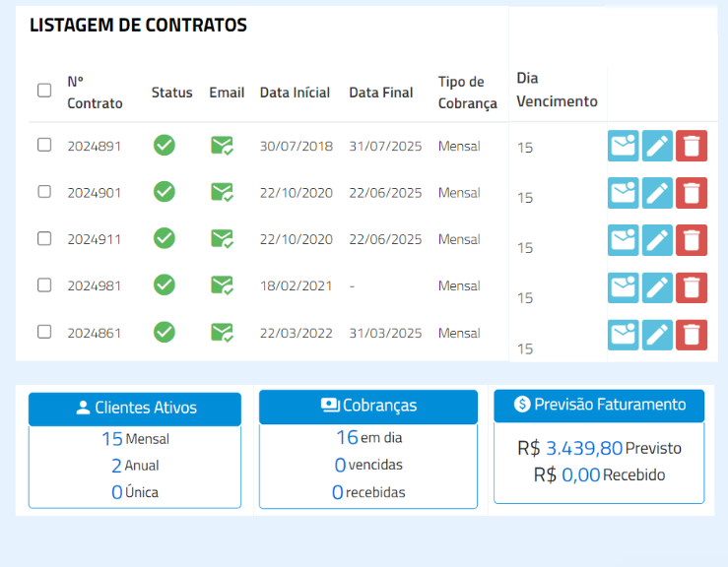Click contract number 2024981
Viewport: 728px width, 567px height.
tap(95, 285)
